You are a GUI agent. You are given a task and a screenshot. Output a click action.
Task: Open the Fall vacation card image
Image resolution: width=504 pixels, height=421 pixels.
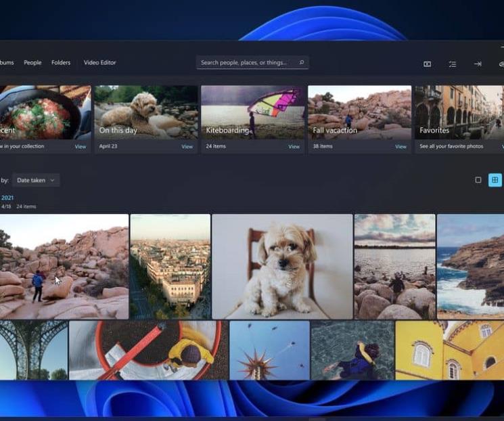point(359,112)
